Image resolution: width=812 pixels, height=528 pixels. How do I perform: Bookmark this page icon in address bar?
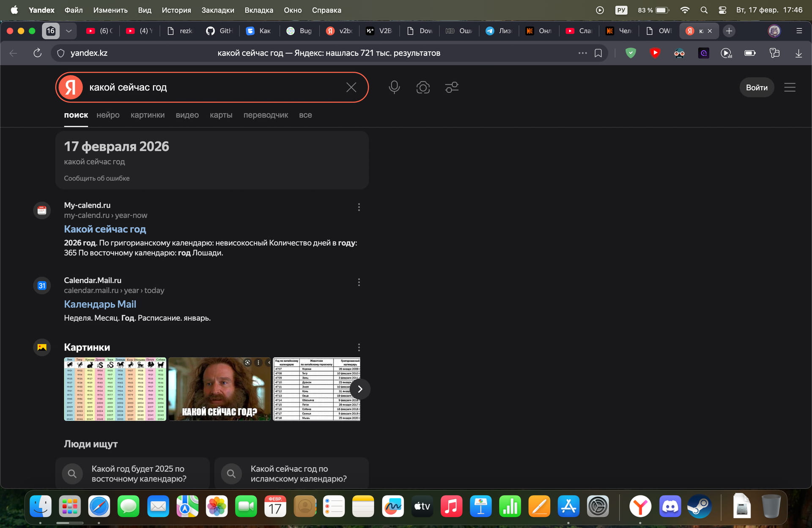tap(598, 53)
